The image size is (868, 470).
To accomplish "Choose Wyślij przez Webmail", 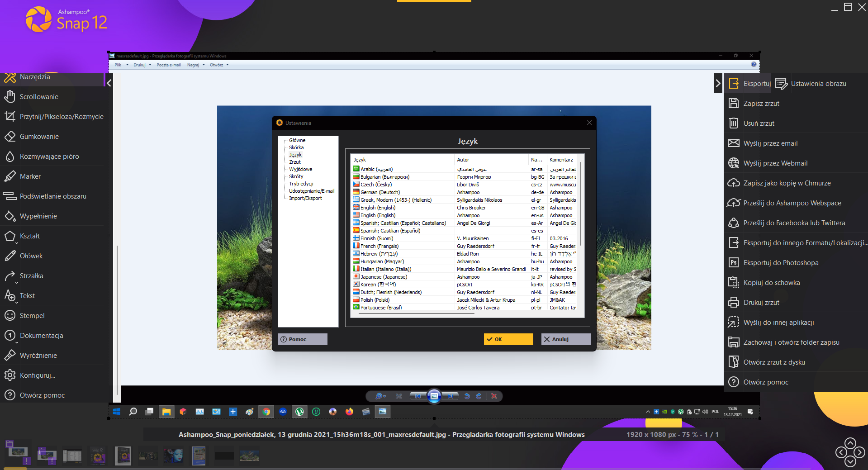I will click(796, 163).
